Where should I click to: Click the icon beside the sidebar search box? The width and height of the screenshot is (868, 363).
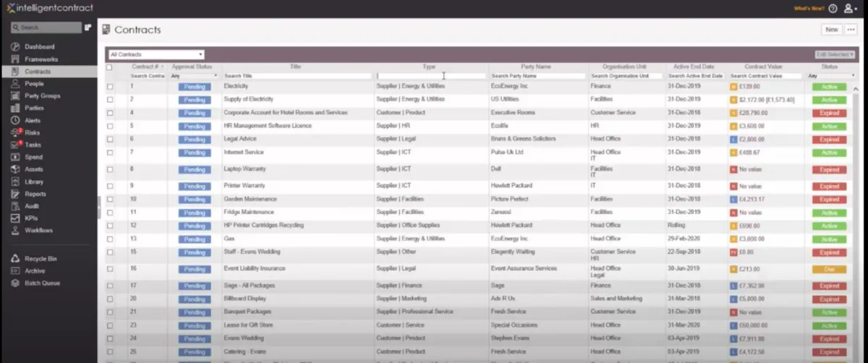88,27
